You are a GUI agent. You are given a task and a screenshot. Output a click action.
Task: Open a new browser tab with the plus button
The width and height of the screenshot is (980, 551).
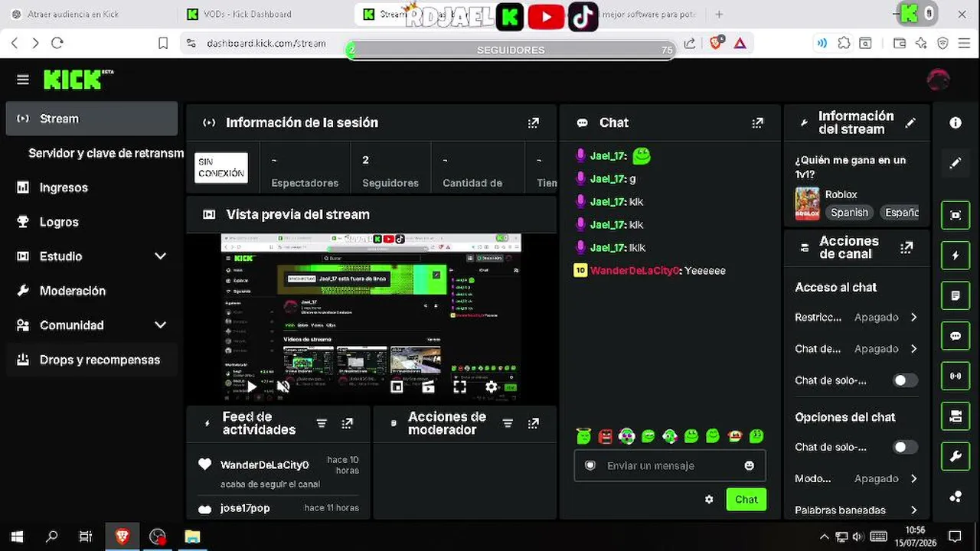[x=719, y=14]
